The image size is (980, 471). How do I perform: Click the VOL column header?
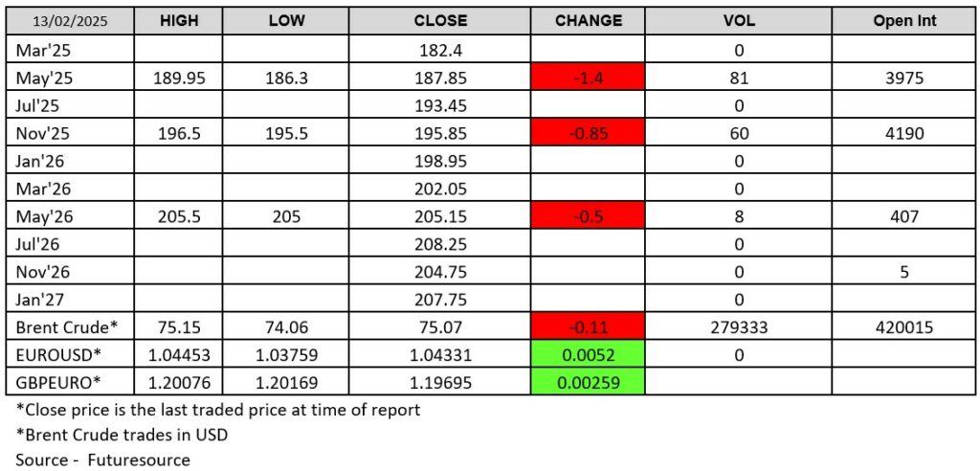click(738, 20)
